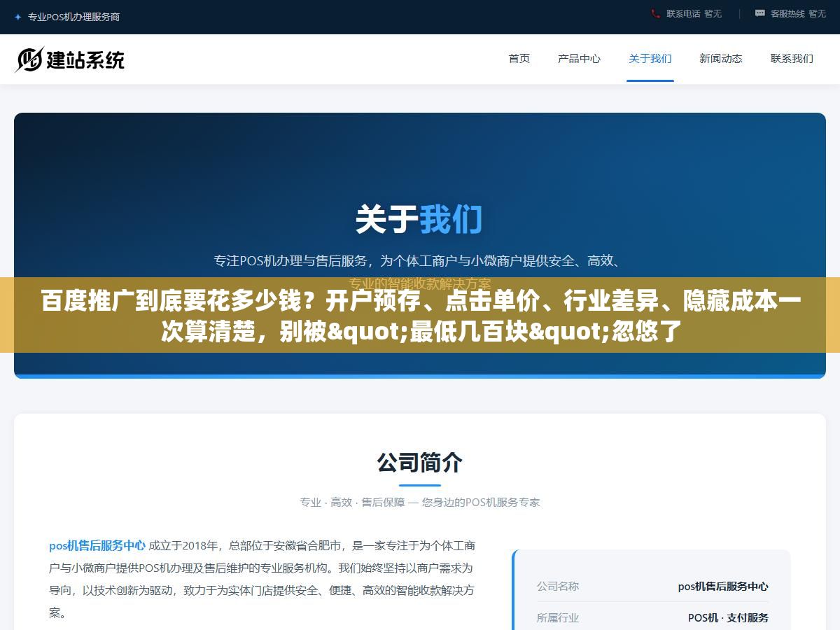840x630 pixels.
Task: Click the 所属行业 label in info card
Action: coord(558,617)
